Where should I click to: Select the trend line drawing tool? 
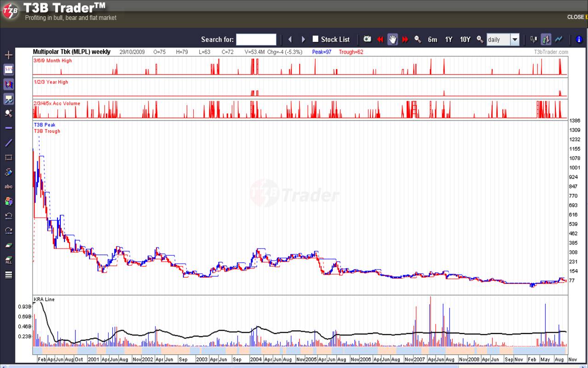tap(8, 143)
